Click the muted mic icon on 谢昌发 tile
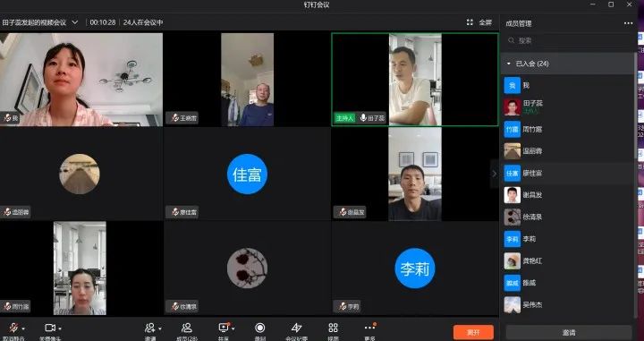 343,212
